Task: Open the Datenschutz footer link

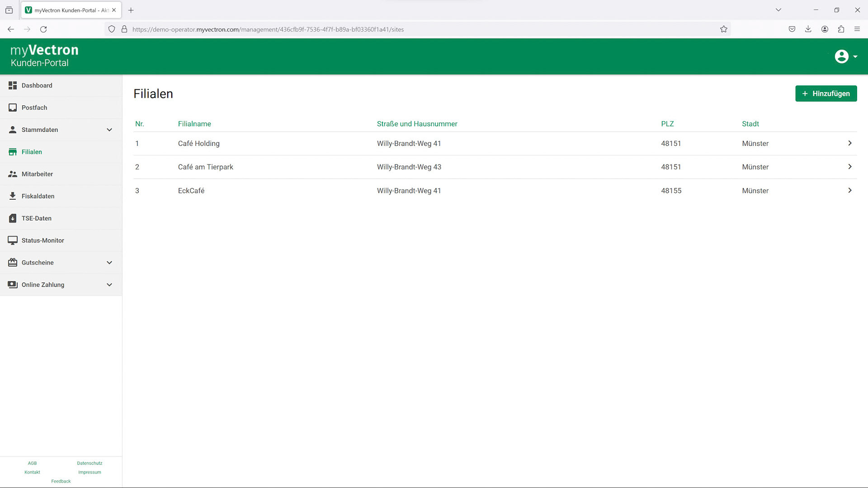Action: pyautogui.click(x=90, y=463)
